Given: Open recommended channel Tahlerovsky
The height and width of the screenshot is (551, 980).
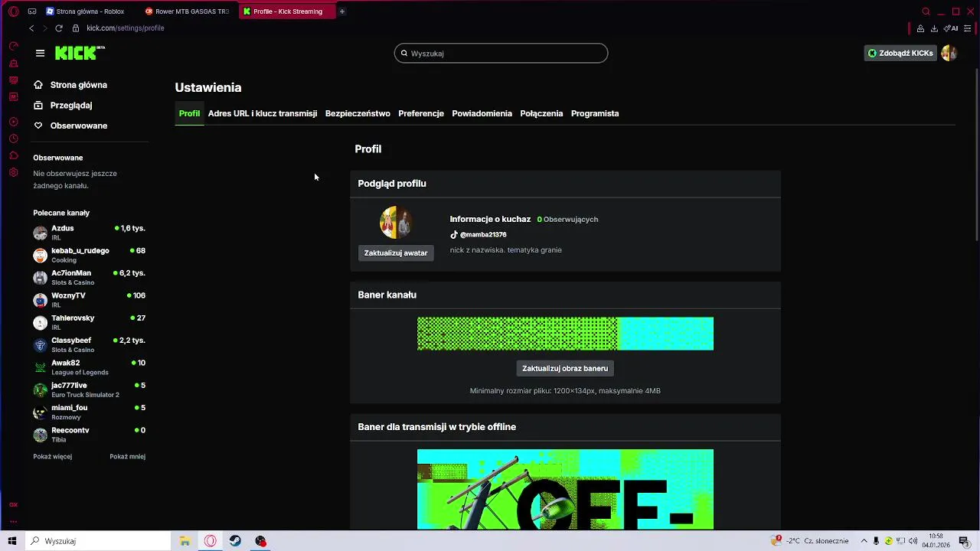Looking at the screenshot, I should [x=89, y=322].
